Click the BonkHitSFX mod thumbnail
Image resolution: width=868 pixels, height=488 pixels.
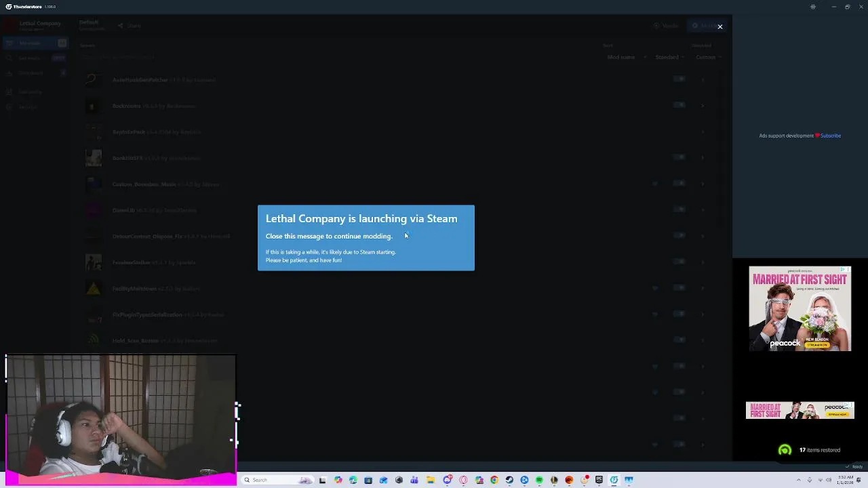tap(94, 158)
